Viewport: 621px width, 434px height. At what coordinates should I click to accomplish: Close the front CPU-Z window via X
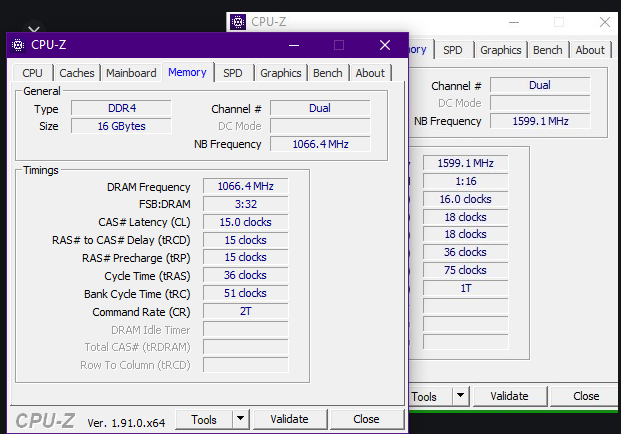[x=385, y=45]
